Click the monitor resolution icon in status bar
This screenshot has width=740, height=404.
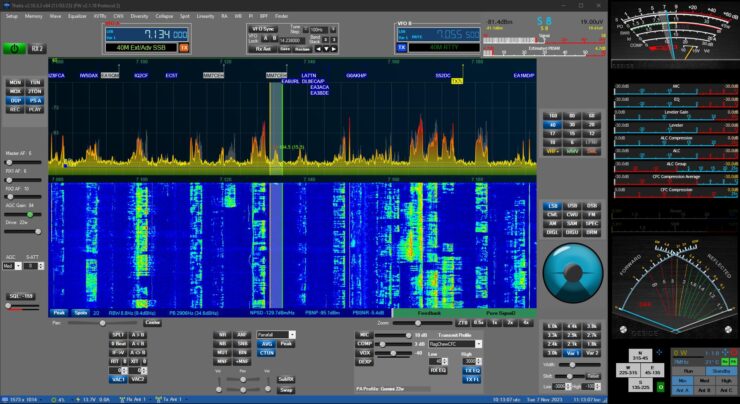[x=5, y=400]
